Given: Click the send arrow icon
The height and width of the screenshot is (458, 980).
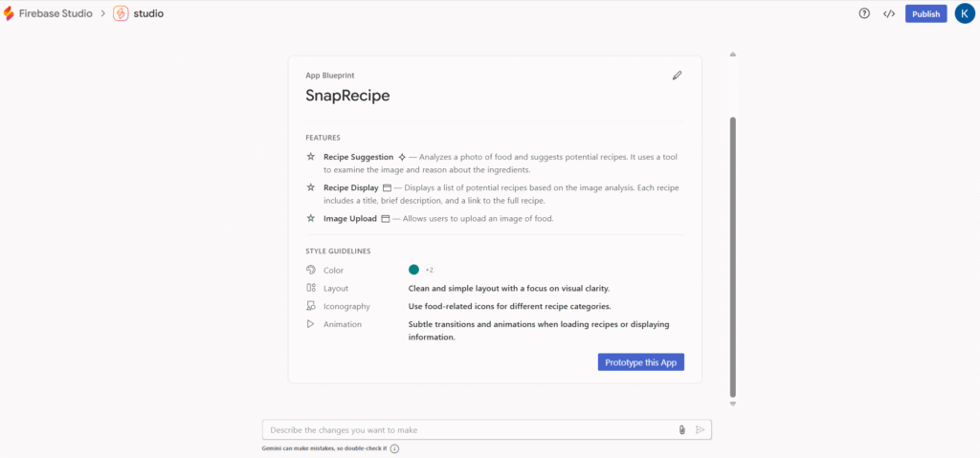Looking at the screenshot, I should coord(700,430).
